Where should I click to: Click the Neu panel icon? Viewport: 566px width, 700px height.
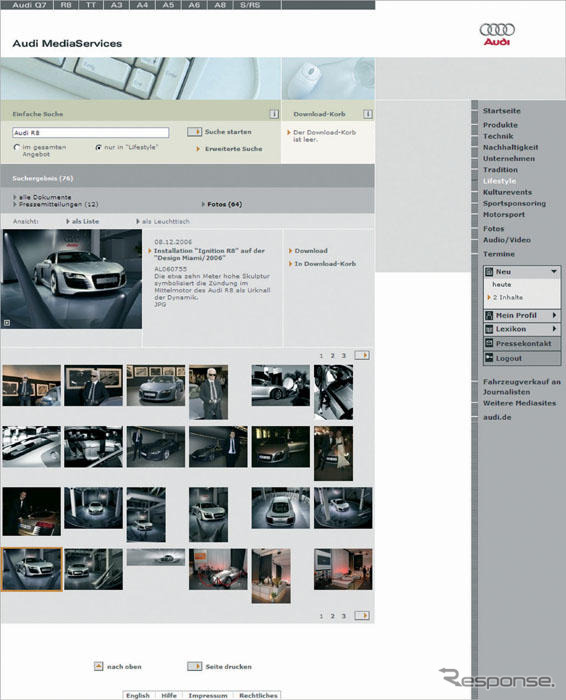(x=489, y=271)
